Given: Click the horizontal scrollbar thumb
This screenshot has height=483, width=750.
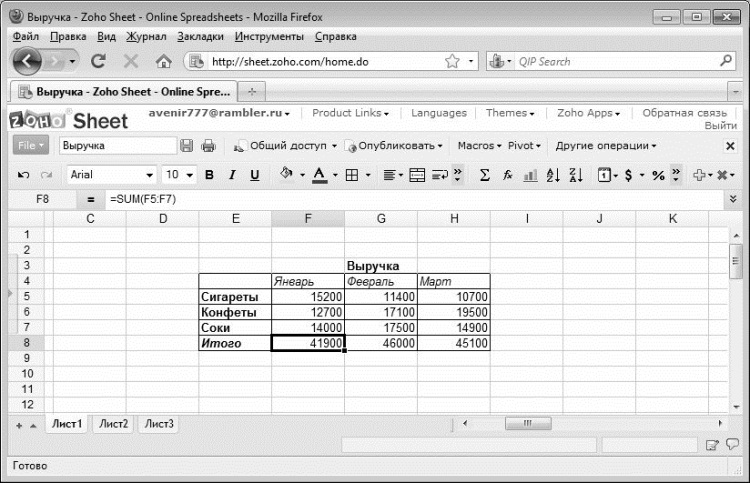Looking at the screenshot, I should click(528, 423).
